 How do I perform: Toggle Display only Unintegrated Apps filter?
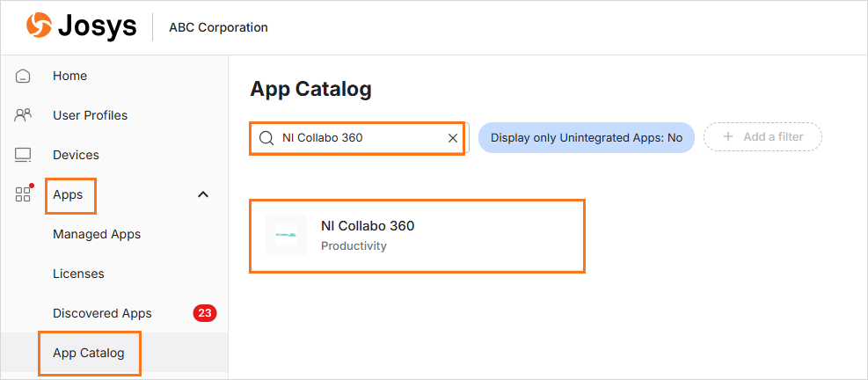pyautogui.click(x=587, y=137)
